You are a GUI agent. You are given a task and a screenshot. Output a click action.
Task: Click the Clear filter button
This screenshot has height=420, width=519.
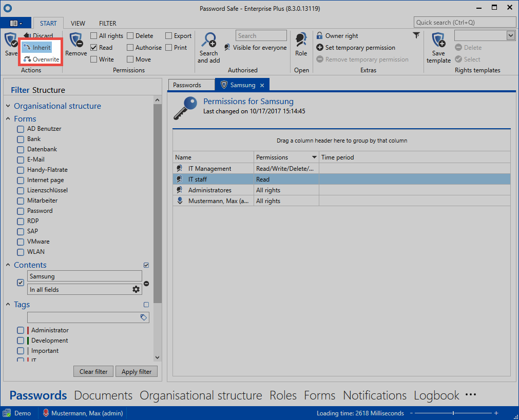click(93, 372)
